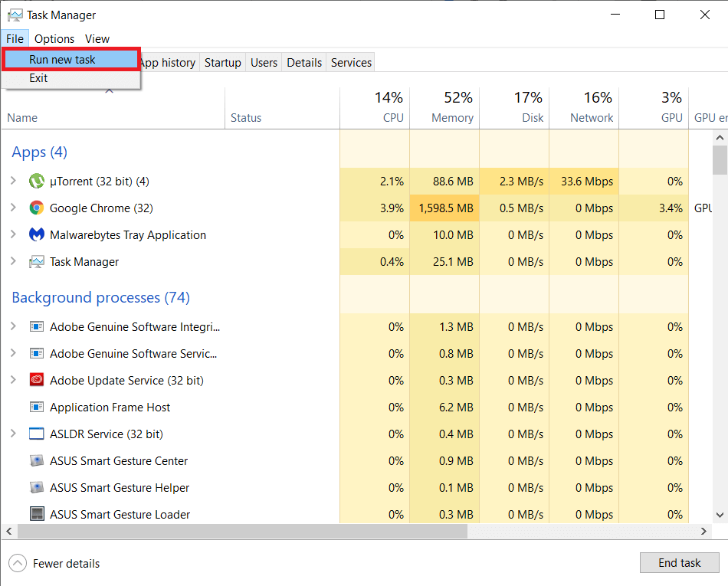
Task: Click Task Manager's 0.4% CPU cell
Action: (375, 262)
